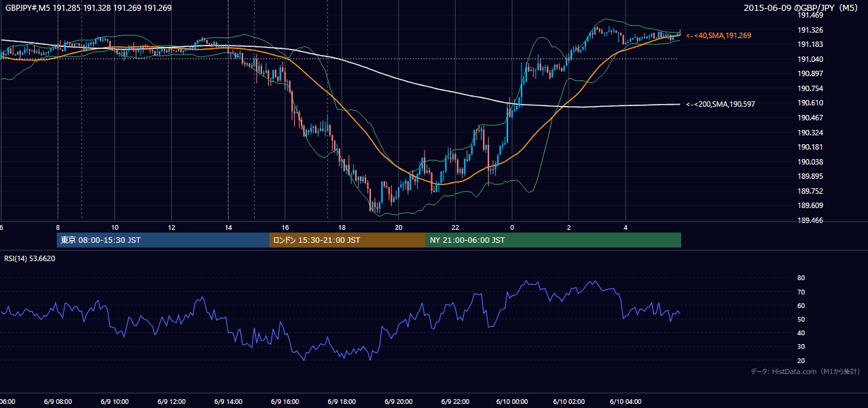868x408 pixels.
Task: Click the '6/9 20:00' date label
Action: [x=398, y=401]
